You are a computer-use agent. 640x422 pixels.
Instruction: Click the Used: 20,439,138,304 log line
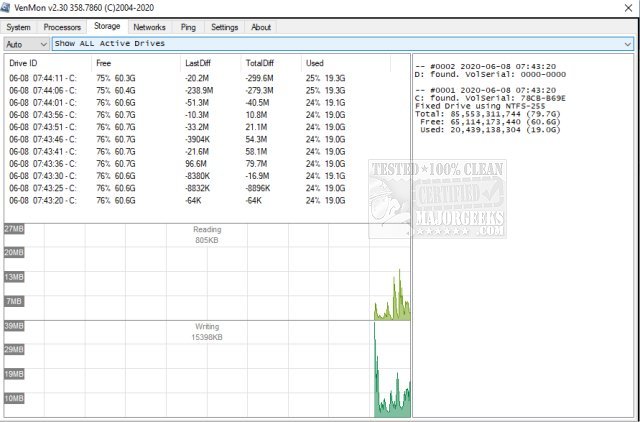(x=490, y=130)
